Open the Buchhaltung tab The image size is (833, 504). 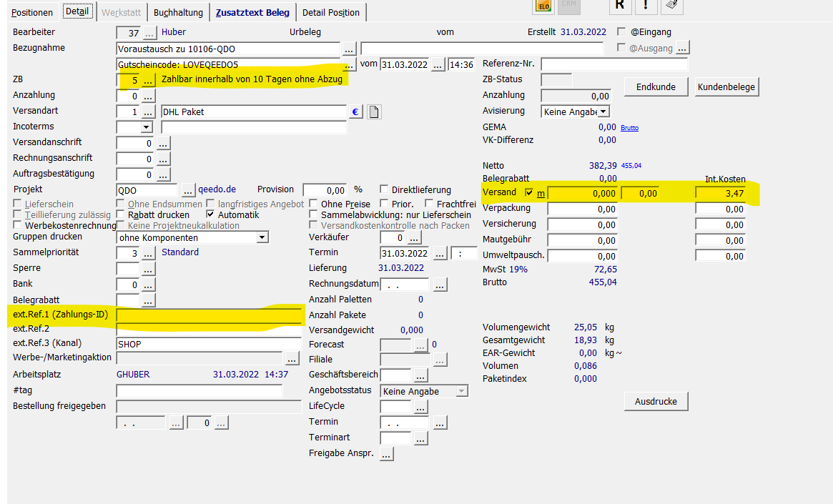[179, 12]
